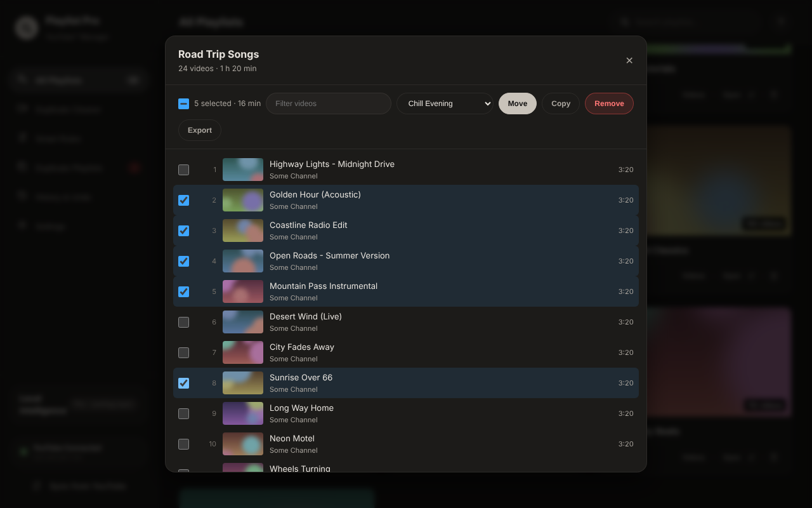Screen dimensions: 812x508
Task: Tick the City Fades Away checkbox
Action: pyautogui.click(x=183, y=352)
